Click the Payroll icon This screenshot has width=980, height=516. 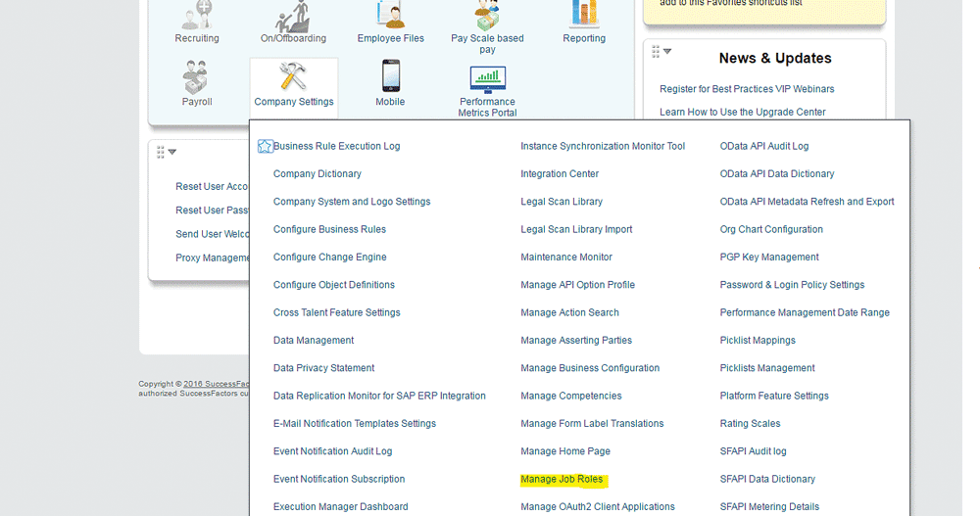pyautogui.click(x=197, y=76)
